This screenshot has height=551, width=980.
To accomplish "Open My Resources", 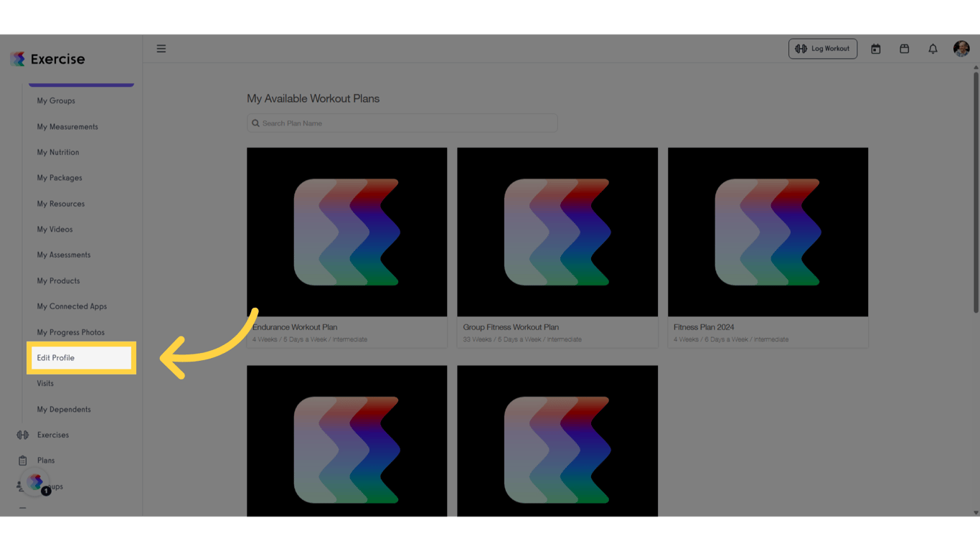I will point(61,204).
